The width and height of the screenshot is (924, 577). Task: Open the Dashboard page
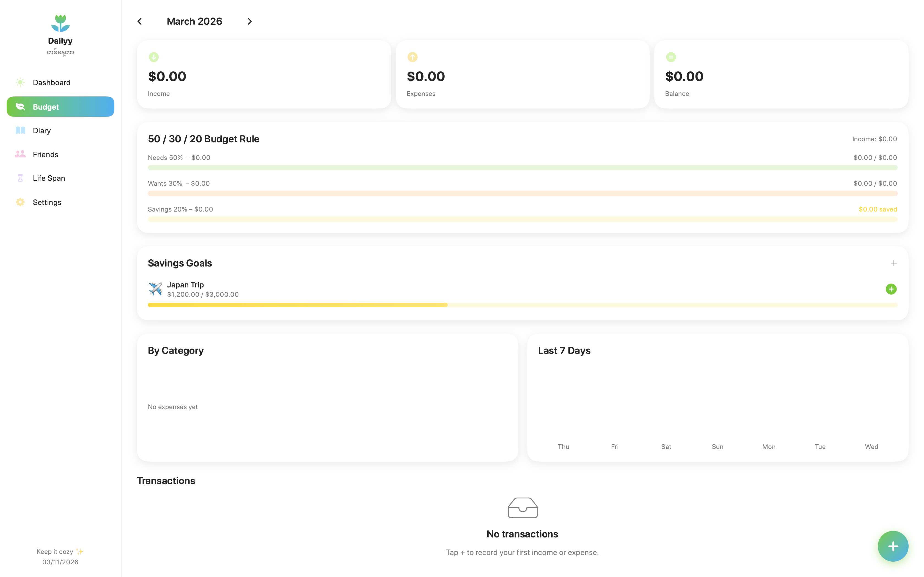pos(51,82)
